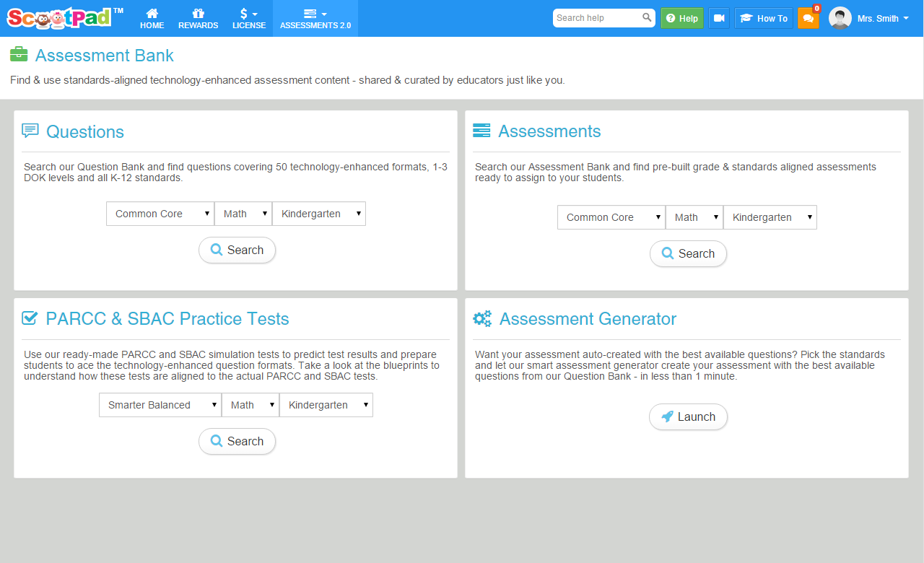Click the checkmark icon beside PARCC & SBAC heading
The image size is (924, 563).
tap(30, 318)
